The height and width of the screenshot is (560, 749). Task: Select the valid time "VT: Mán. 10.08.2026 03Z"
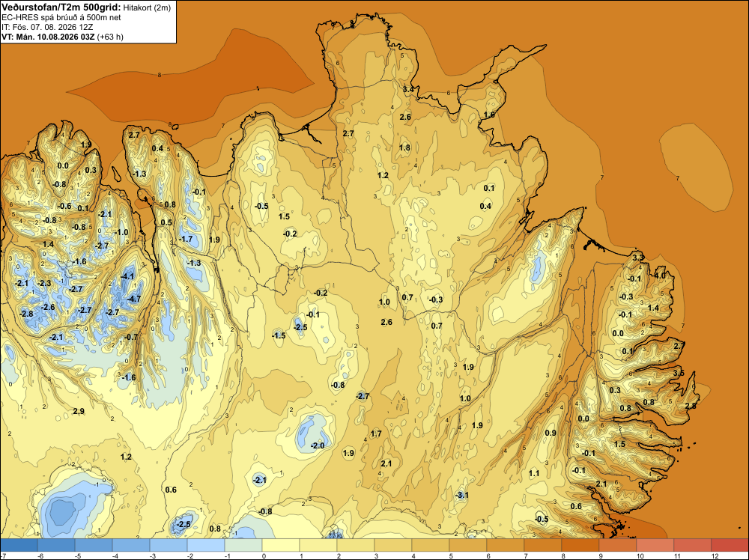(48, 37)
